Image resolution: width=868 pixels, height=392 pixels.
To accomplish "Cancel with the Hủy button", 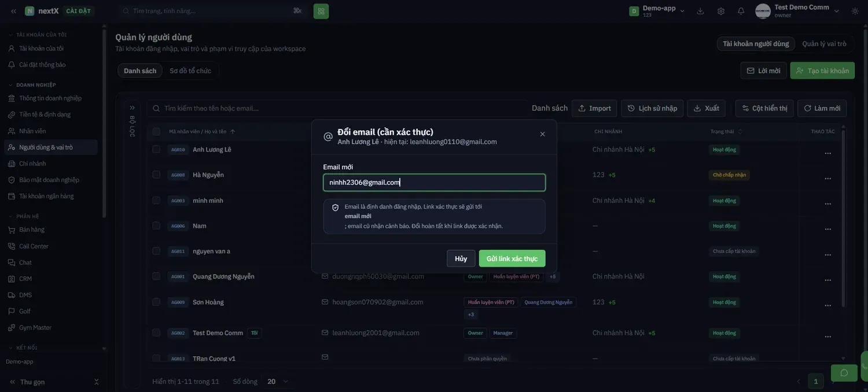I will coord(461,258).
